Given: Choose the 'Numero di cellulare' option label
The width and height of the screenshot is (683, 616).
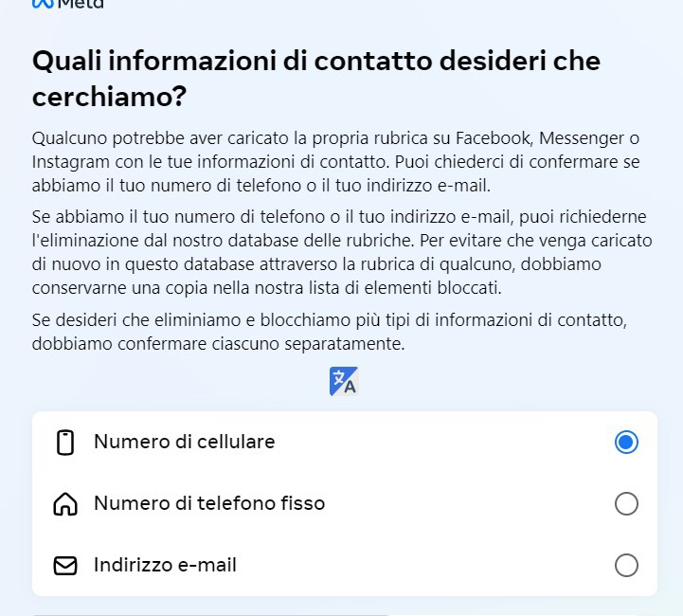Looking at the screenshot, I should (185, 442).
